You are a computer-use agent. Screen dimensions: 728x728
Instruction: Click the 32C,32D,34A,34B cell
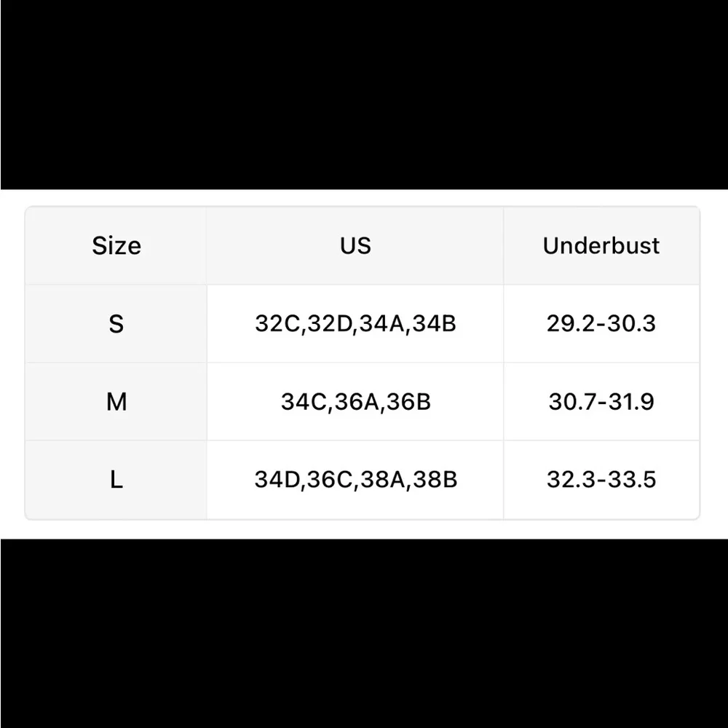[x=355, y=324]
